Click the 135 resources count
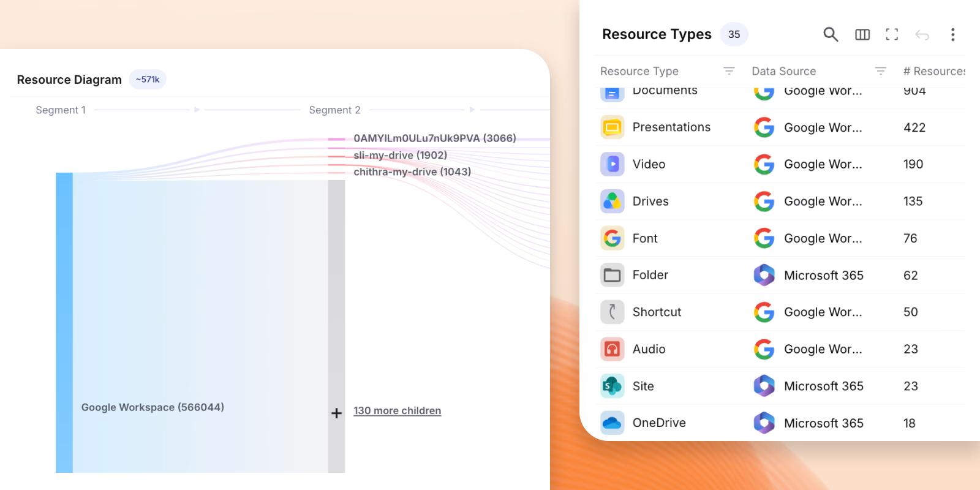Viewport: 980px width, 490px height. point(913,201)
